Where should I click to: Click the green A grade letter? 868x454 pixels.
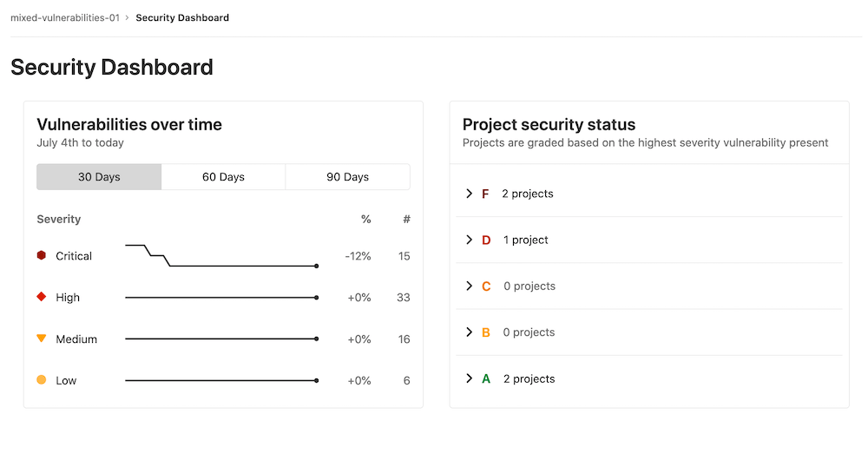[486, 379]
